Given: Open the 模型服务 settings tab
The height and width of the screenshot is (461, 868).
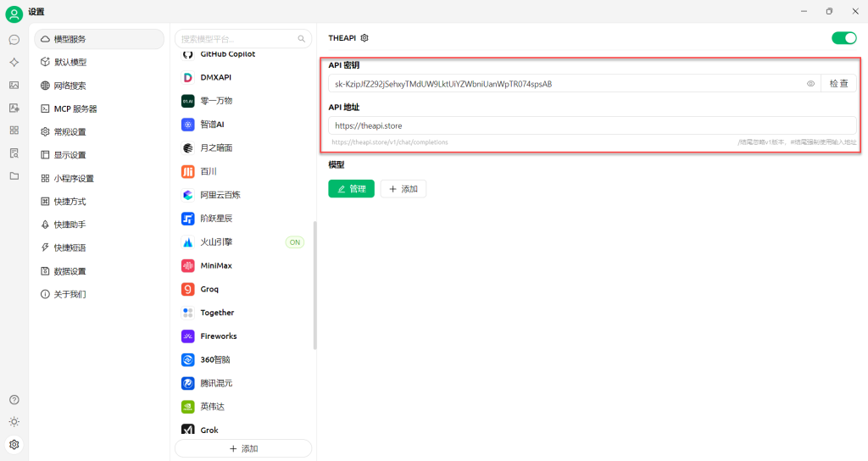Looking at the screenshot, I should [x=99, y=39].
